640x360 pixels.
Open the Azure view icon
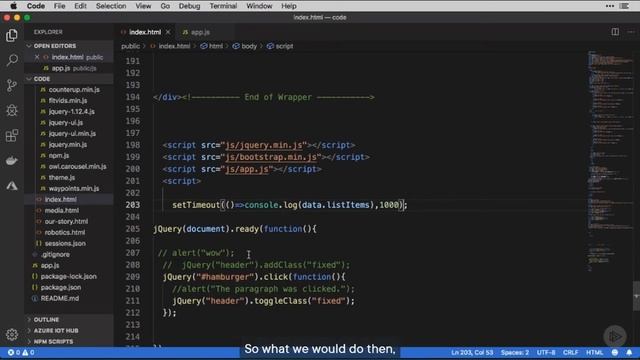pos(12,186)
